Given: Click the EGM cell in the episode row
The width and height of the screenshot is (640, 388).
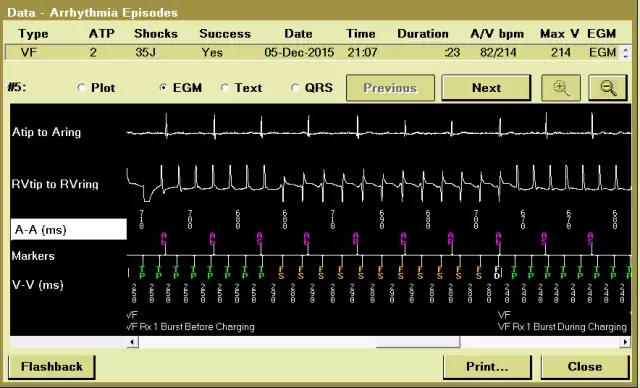Looking at the screenshot, I should (602, 53).
